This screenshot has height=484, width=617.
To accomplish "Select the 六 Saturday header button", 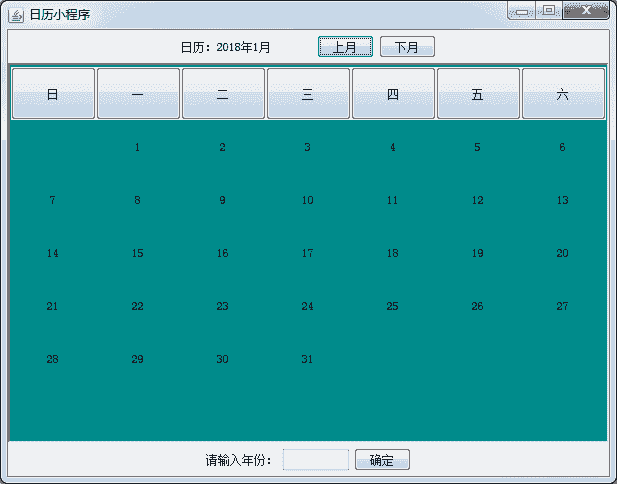I will [x=563, y=94].
